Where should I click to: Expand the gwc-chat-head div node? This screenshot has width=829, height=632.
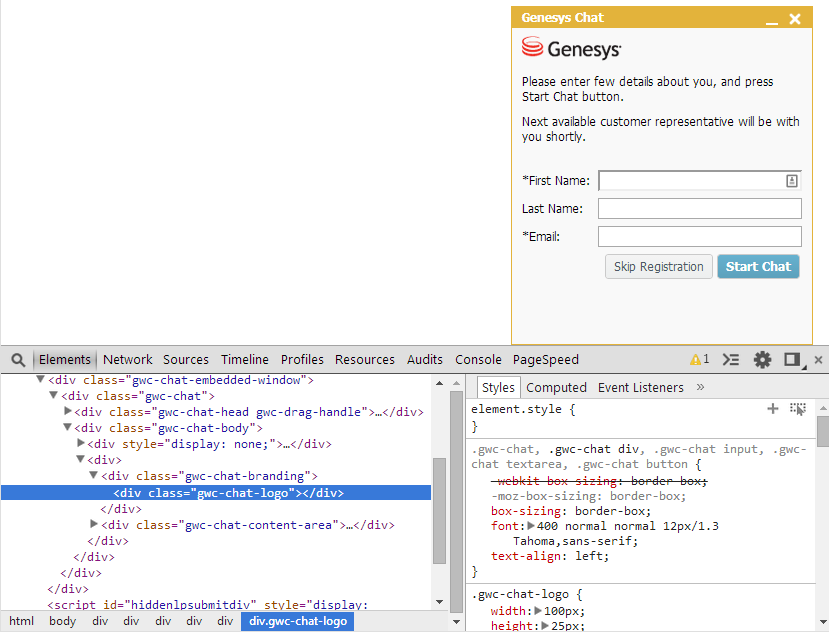coord(68,411)
